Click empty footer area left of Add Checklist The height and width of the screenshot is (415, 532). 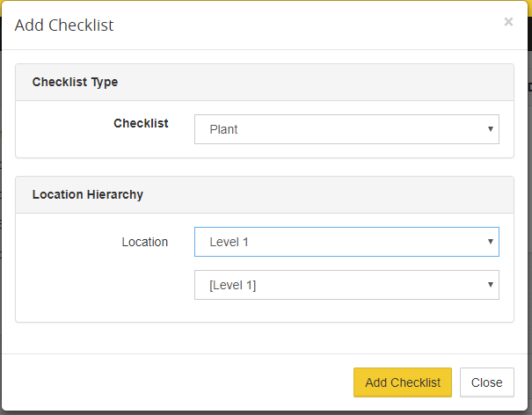pos(176,382)
